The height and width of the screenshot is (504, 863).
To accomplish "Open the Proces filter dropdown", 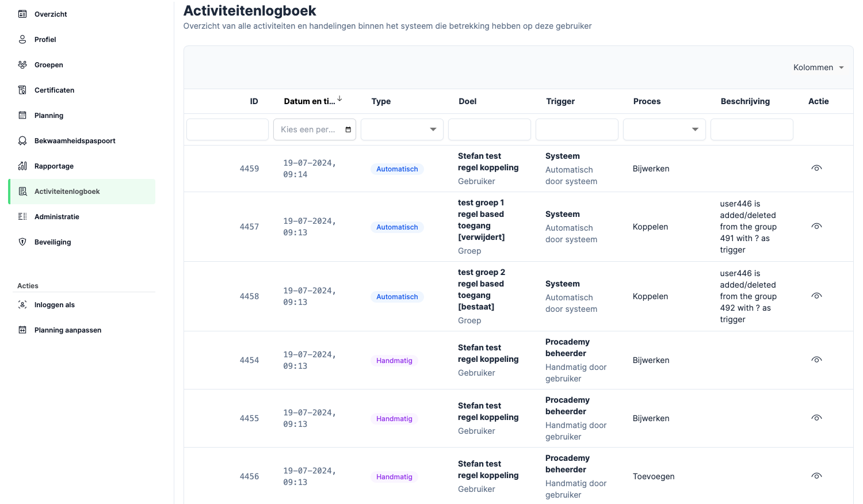I will click(x=664, y=129).
